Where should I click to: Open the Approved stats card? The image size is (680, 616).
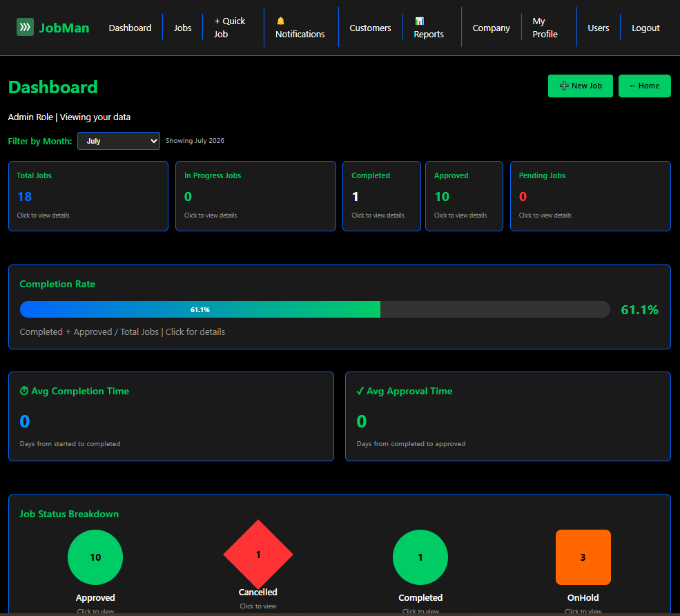(464, 196)
